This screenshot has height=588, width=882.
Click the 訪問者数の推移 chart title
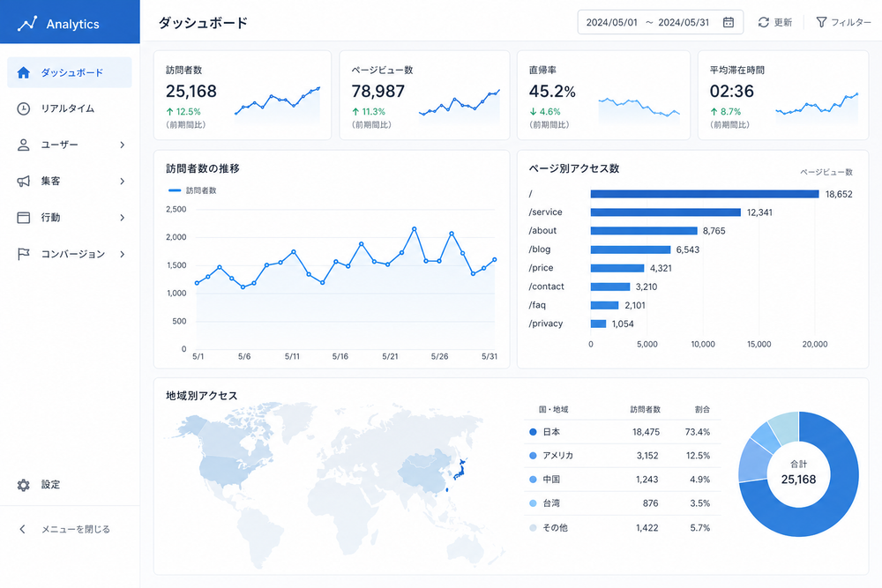click(x=203, y=168)
